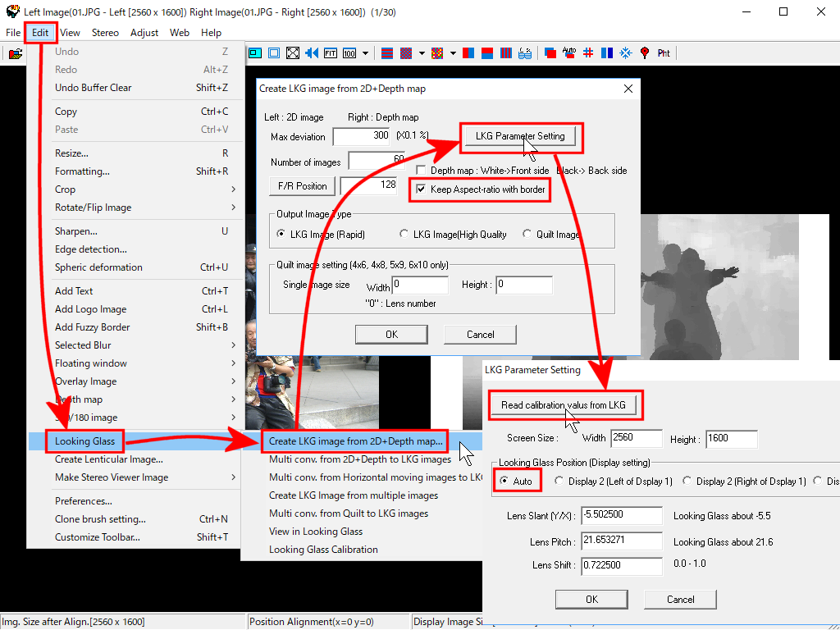Click the F/R Position button
The height and width of the screenshot is (630, 840).
click(x=302, y=186)
